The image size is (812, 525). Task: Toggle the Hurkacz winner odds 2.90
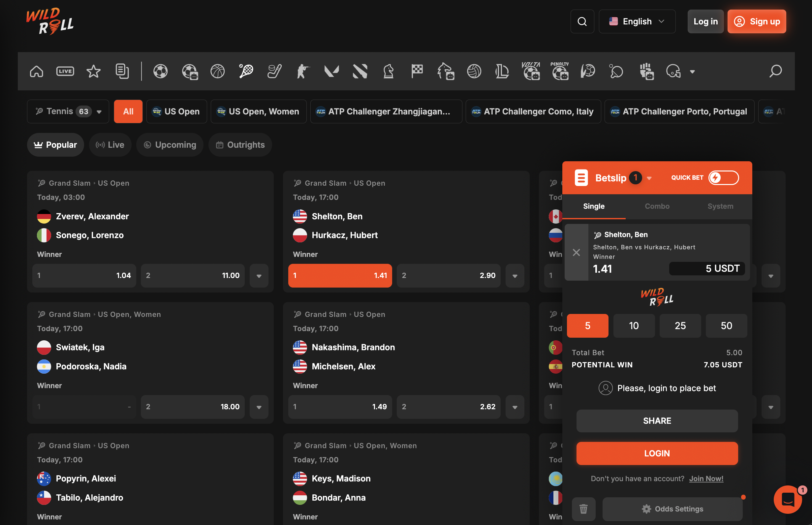tap(449, 275)
